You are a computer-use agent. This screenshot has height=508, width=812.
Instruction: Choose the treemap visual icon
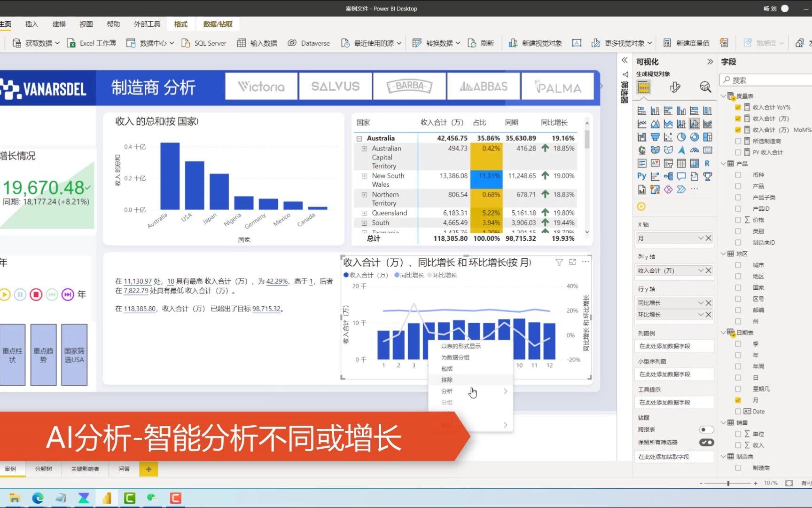[707, 137]
